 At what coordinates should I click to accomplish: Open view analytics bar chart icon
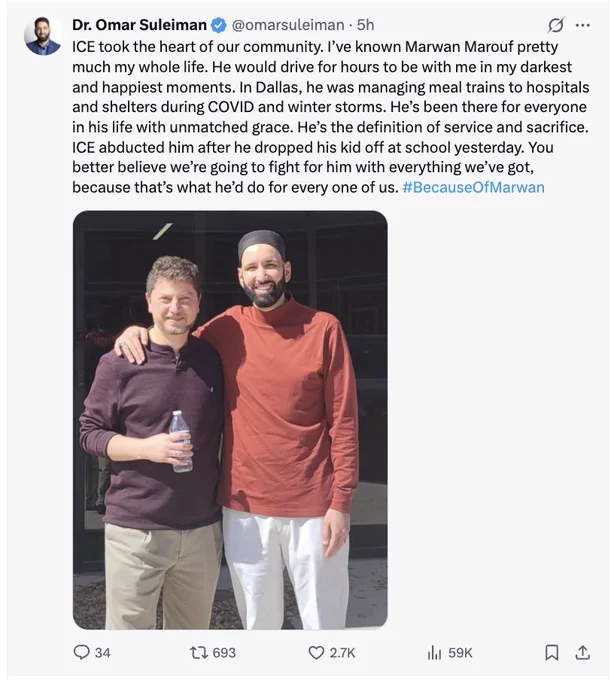pos(434,652)
